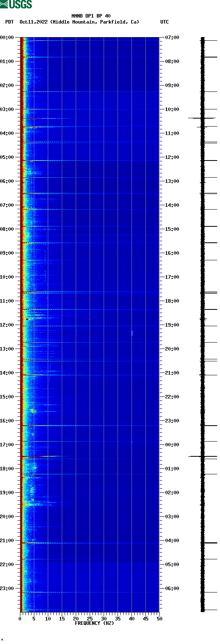220x644 pixels.
Task: Click the 10:00 tick label on the PDT axis
Action: point(7,277)
